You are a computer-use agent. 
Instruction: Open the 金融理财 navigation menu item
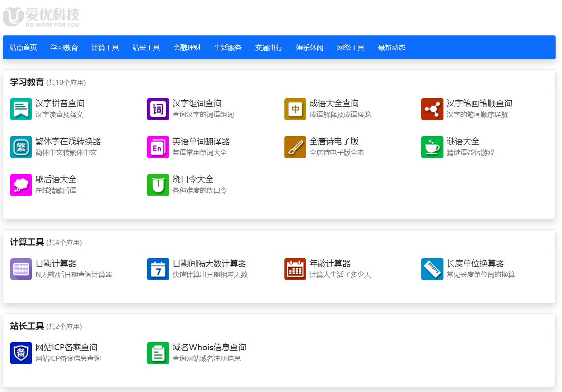187,47
